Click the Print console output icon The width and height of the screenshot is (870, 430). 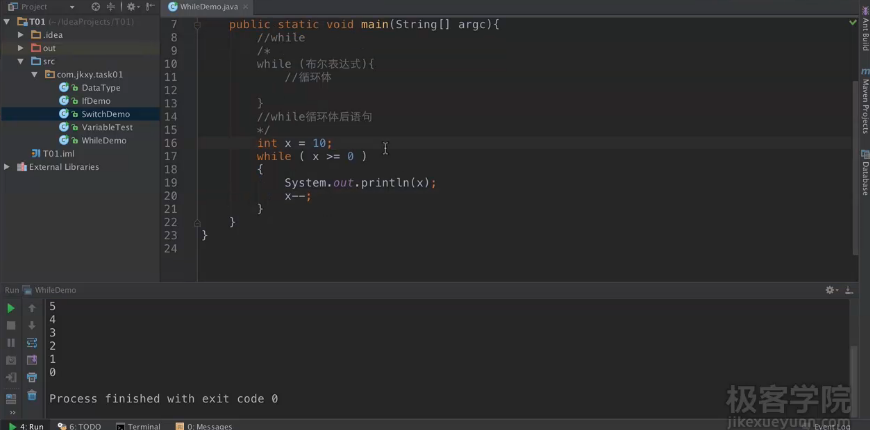pos(32,378)
